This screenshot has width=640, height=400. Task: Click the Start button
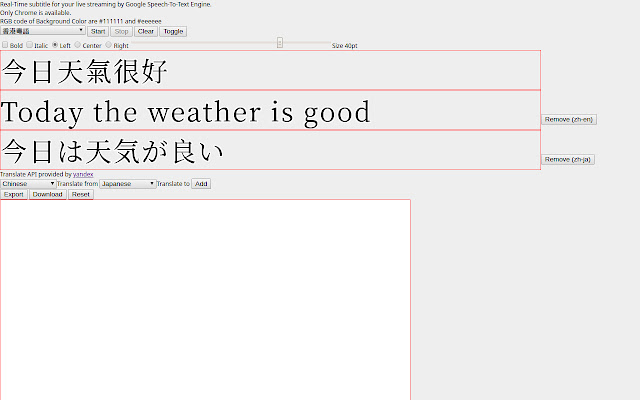98,31
